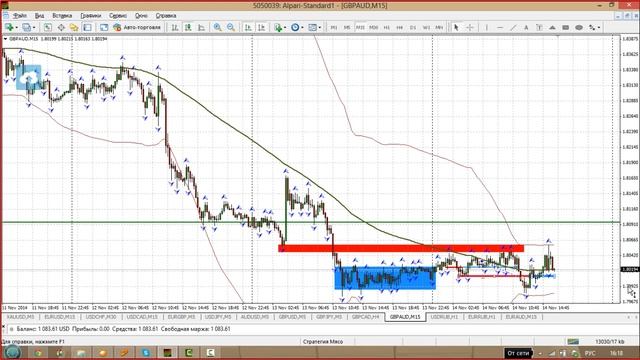This screenshot has width=640, height=360.
Task: Select the ellipse shape tool
Action: (579, 27)
